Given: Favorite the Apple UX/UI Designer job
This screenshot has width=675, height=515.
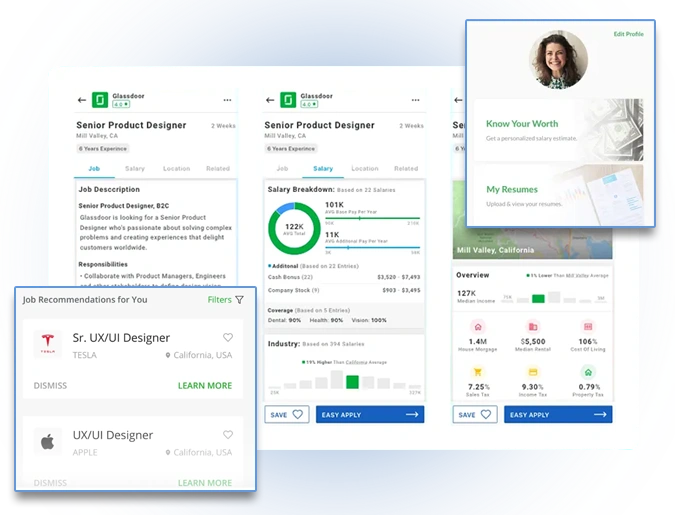Looking at the screenshot, I should click(x=228, y=435).
